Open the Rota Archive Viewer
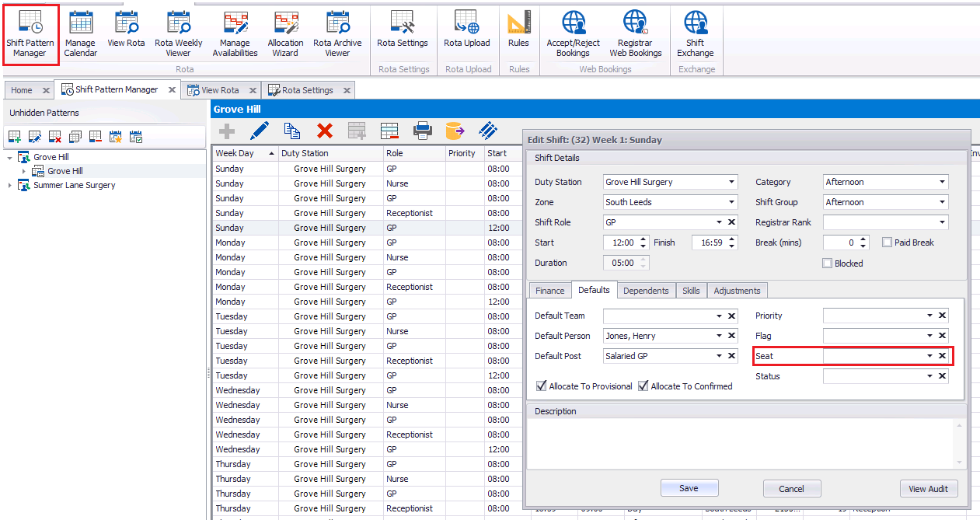980x520 pixels. coord(337,34)
